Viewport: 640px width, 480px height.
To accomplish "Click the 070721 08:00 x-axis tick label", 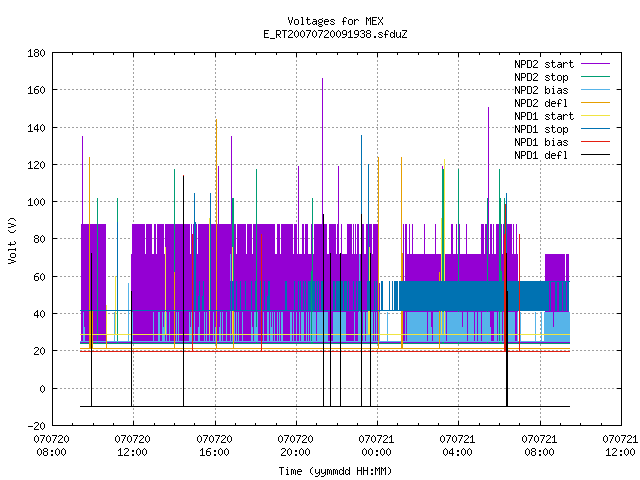I will (x=539, y=446).
